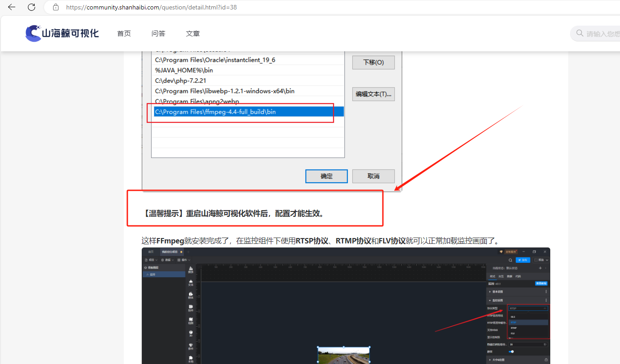The width and height of the screenshot is (620, 364).
Task: Switch to the 样式 tab in properties panel
Action: point(492,276)
